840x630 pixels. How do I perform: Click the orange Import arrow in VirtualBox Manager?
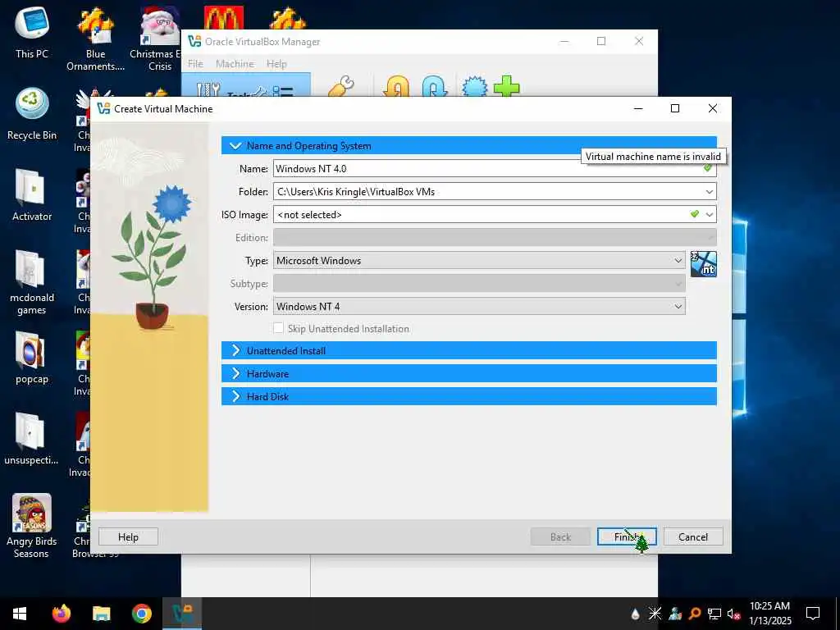(396, 86)
